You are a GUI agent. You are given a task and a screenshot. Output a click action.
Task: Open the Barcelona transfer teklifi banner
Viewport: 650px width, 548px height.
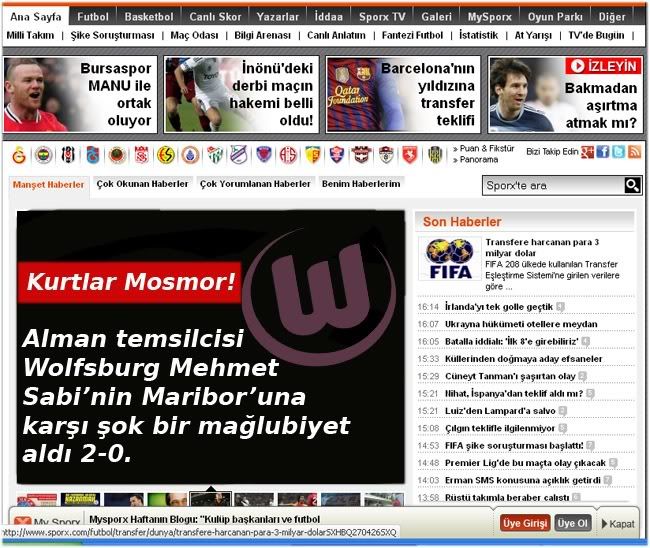pos(403,95)
